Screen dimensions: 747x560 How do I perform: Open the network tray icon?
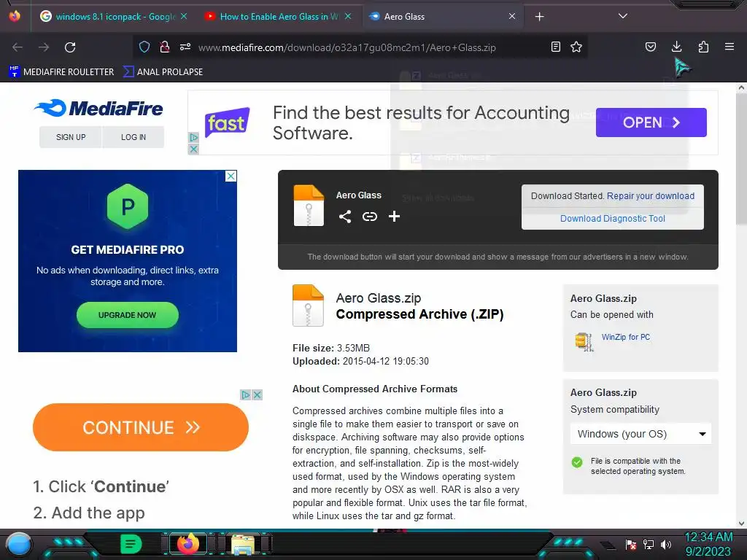pyautogui.click(x=649, y=544)
